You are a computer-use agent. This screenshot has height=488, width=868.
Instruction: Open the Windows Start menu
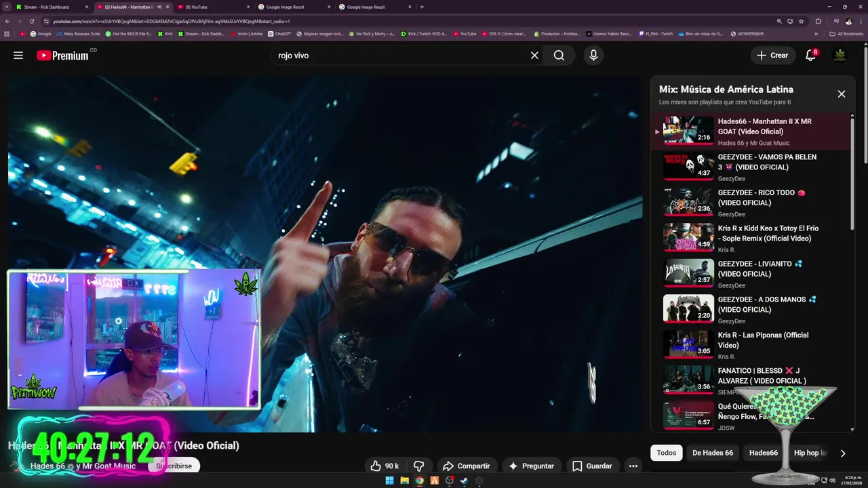click(x=389, y=481)
